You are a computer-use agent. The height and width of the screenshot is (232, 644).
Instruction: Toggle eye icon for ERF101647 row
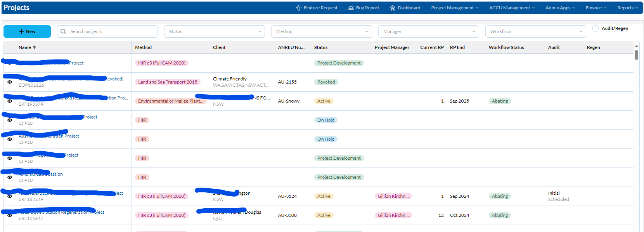click(x=10, y=215)
